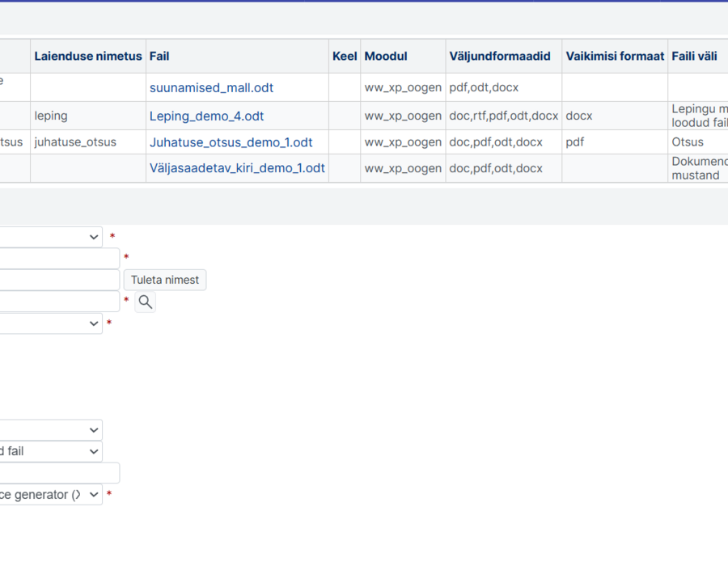Focus the text field between "fail" and "generator" dropdowns

coord(59,473)
